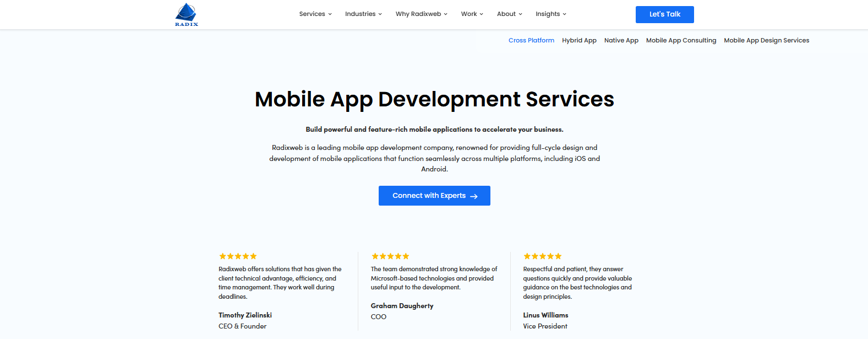Screen dimensions: 868x339
Task: Click the COO title text
Action: (379, 317)
